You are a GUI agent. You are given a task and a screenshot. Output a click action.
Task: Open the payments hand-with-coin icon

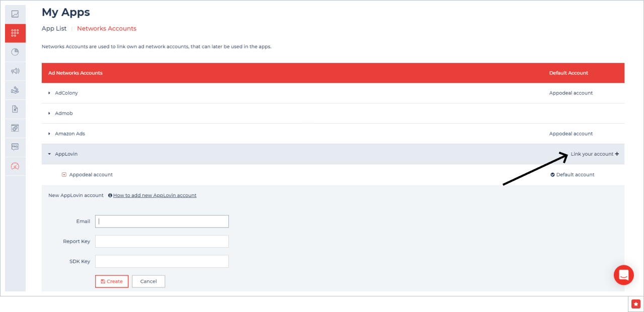click(15, 90)
